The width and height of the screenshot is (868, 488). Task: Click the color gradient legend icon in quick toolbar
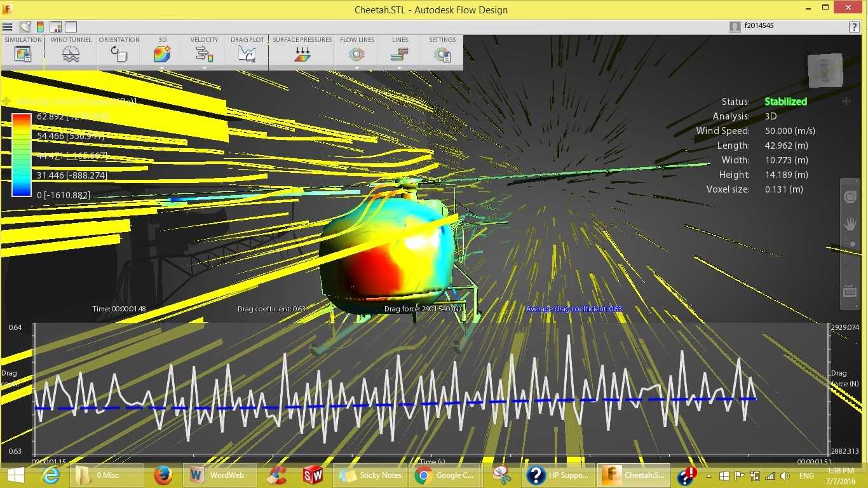pyautogui.click(x=40, y=27)
